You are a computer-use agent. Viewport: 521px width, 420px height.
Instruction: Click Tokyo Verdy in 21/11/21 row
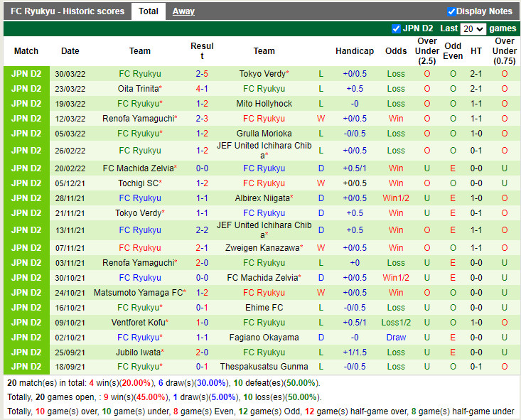[138, 213]
